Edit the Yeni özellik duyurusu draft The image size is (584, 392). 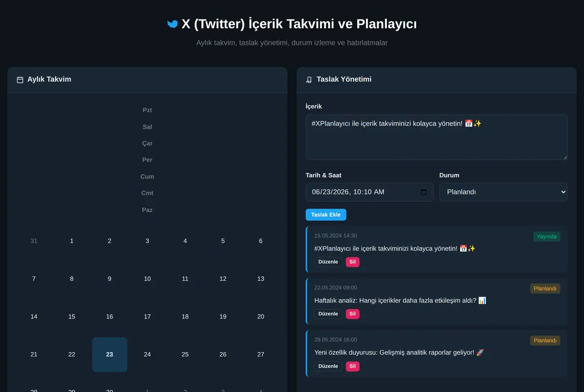[x=328, y=366]
